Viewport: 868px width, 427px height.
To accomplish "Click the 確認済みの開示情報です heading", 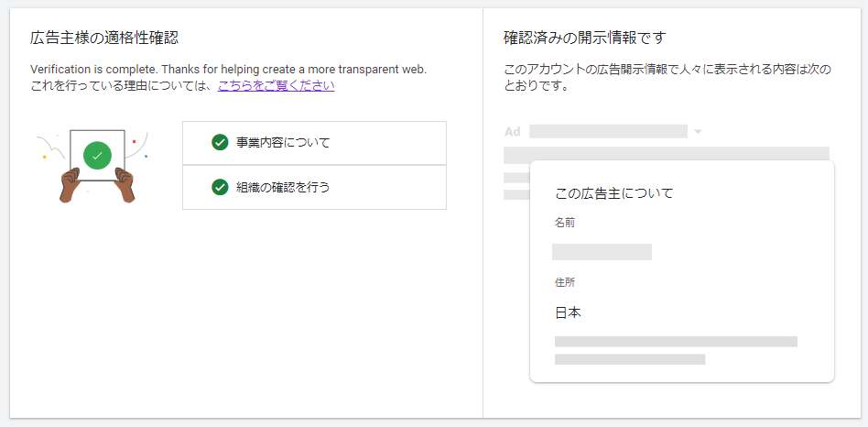I will tap(584, 38).
